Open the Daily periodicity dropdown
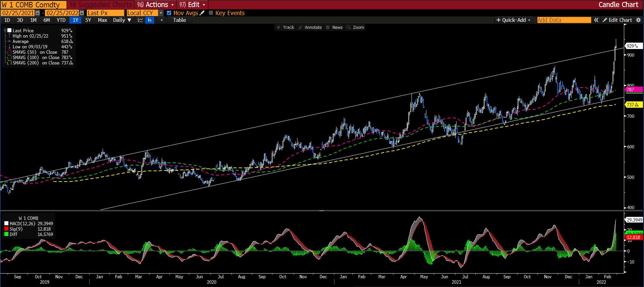This screenshot has width=644, height=287. coord(122,20)
